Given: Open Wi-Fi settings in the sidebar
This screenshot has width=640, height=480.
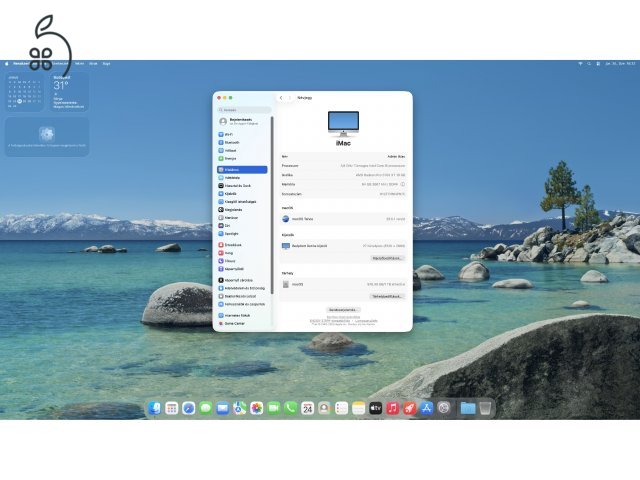Looking at the screenshot, I should 242,134.
